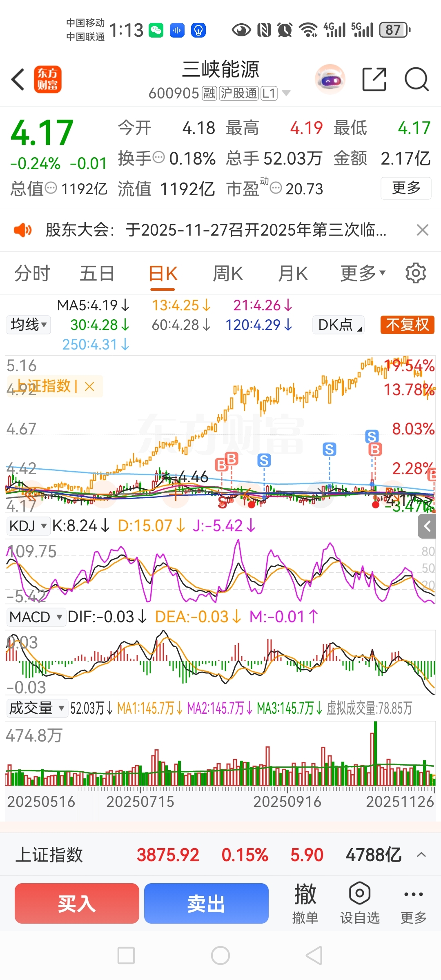The width and height of the screenshot is (441, 980).
Task: Switch to the 五日 tab
Action: 97,273
